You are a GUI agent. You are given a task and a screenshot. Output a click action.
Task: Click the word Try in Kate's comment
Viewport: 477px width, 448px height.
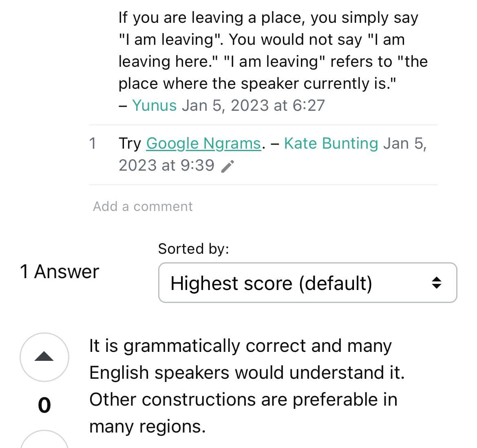click(130, 143)
